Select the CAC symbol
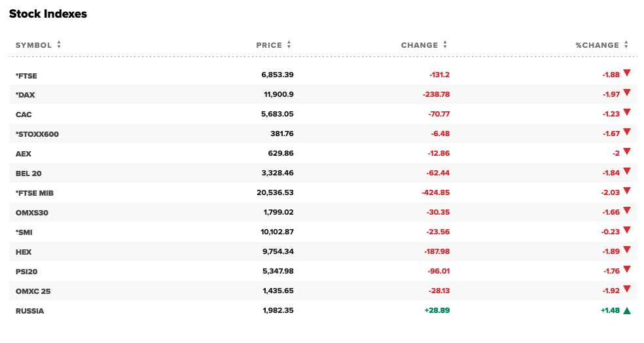The height and width of the screenshot is (343, 644). pyautogui.click(x=24, y=115)
